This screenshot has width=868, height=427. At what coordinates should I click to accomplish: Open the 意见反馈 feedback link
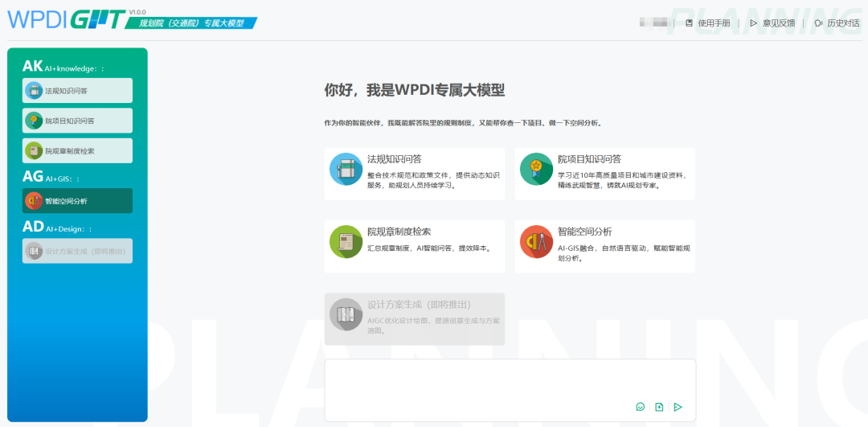pos(772,23)
